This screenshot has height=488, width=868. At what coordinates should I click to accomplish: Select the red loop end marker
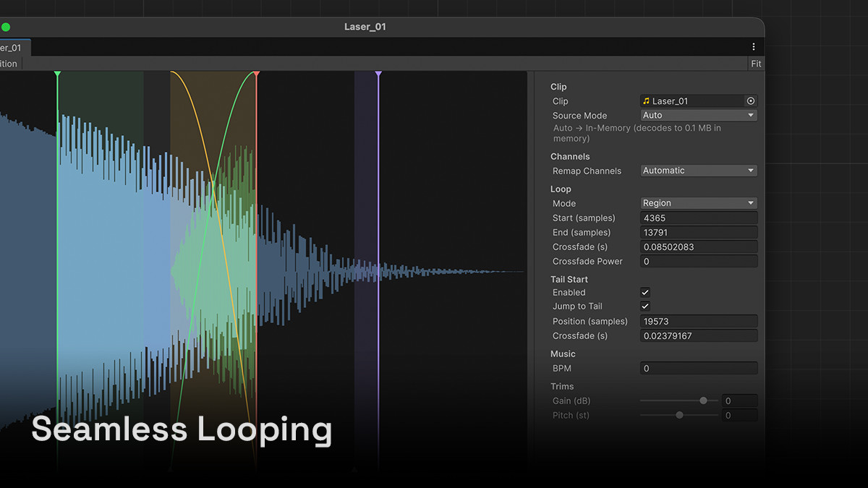(x=256, y=74)
